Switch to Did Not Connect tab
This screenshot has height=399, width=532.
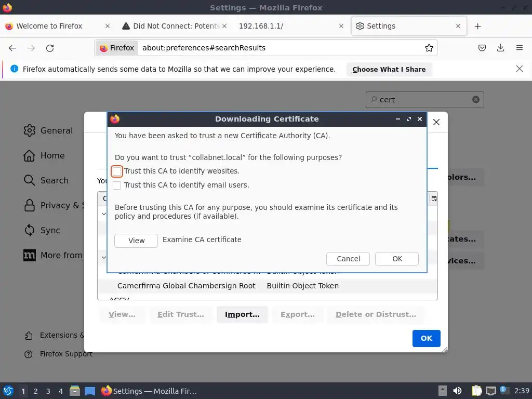coord(176,26)
